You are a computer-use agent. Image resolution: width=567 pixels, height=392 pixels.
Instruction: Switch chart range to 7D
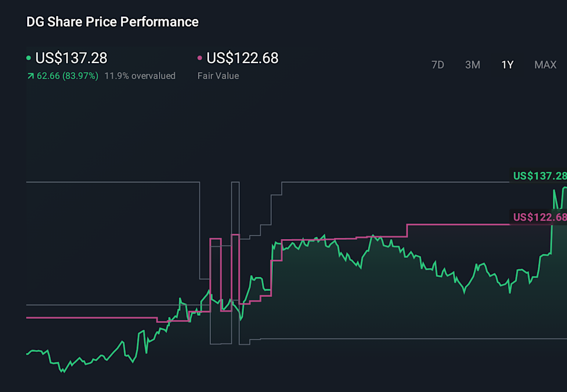coord(438,65)
